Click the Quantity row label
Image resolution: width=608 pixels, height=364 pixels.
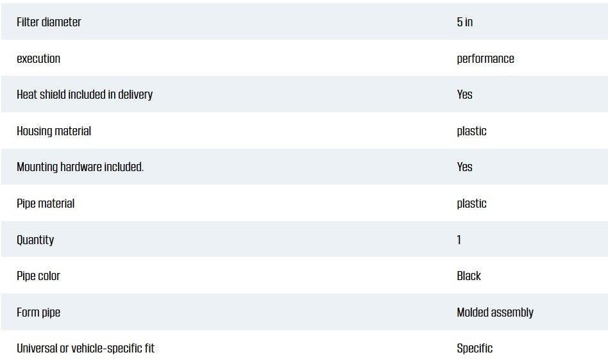coord(35,240)
